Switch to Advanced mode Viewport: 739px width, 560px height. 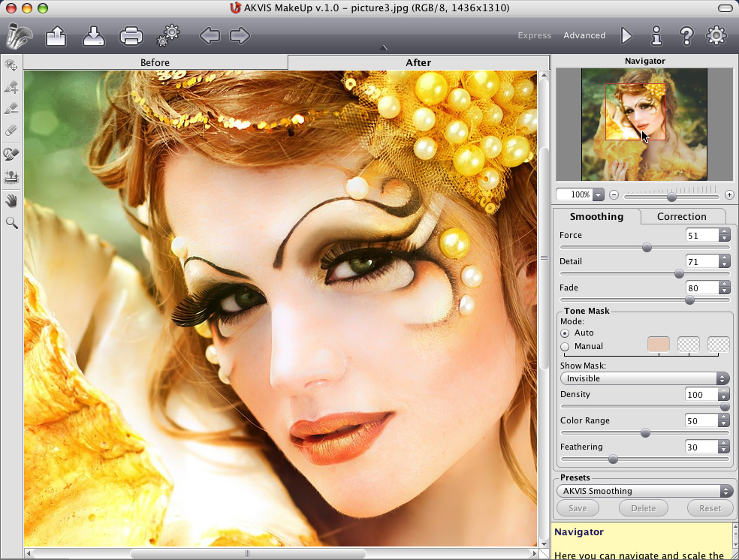584,35
